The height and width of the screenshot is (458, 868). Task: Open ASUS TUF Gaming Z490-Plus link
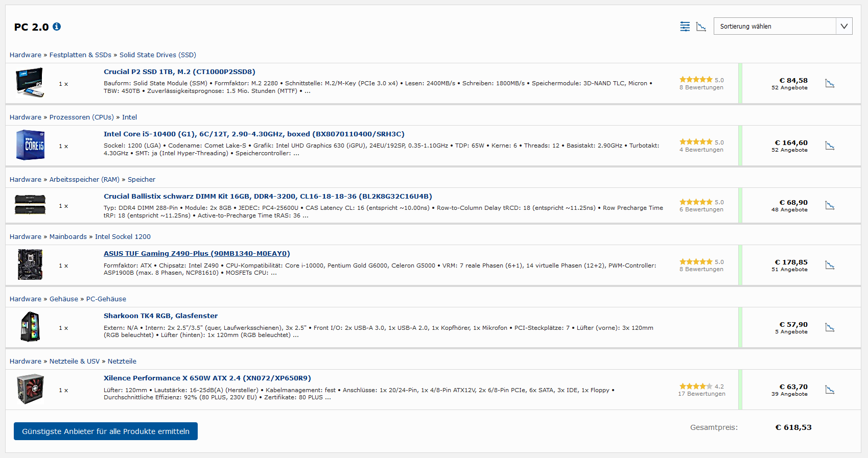(197, 254)
